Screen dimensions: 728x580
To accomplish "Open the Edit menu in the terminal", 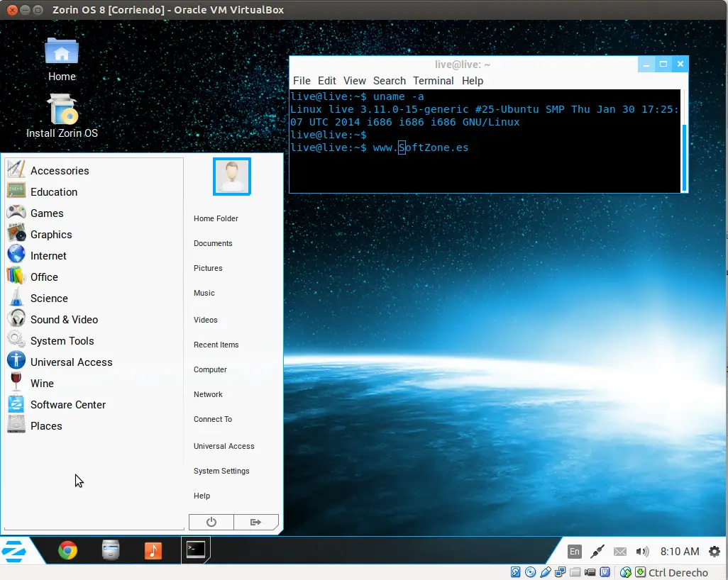I will click(326, 81).
